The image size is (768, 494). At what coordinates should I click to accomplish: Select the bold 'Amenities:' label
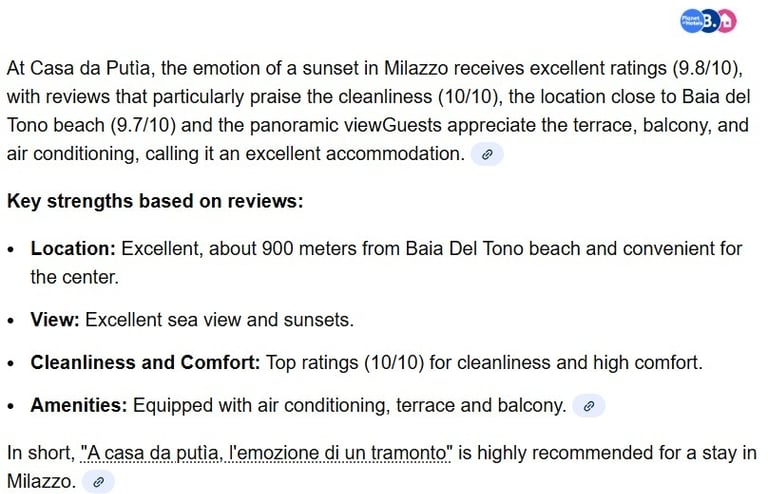79,405
